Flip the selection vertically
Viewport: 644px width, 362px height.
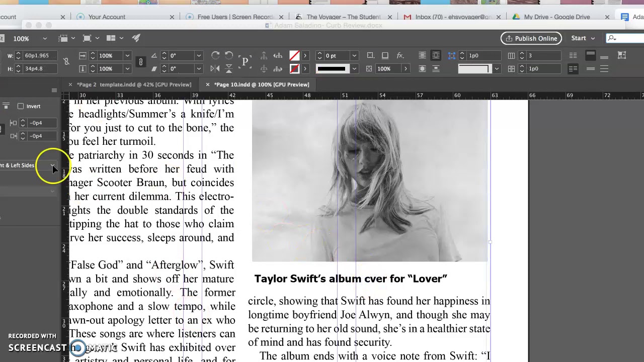coord(229,68)
